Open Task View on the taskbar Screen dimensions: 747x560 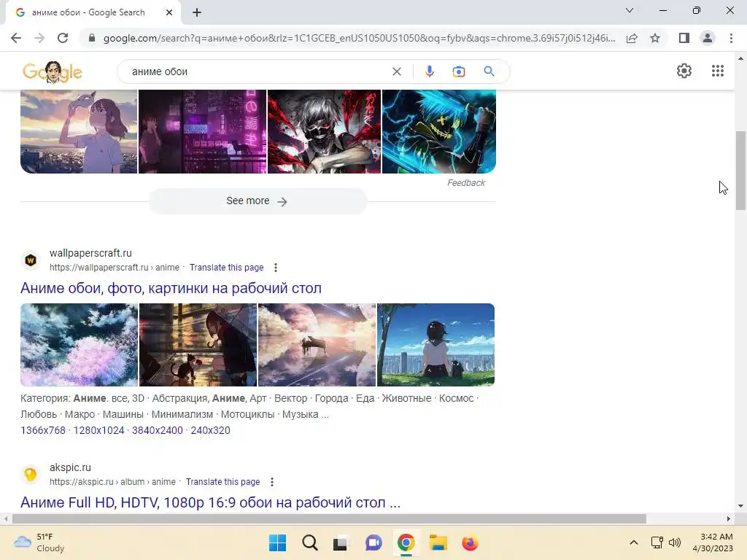tap(341, 542)
